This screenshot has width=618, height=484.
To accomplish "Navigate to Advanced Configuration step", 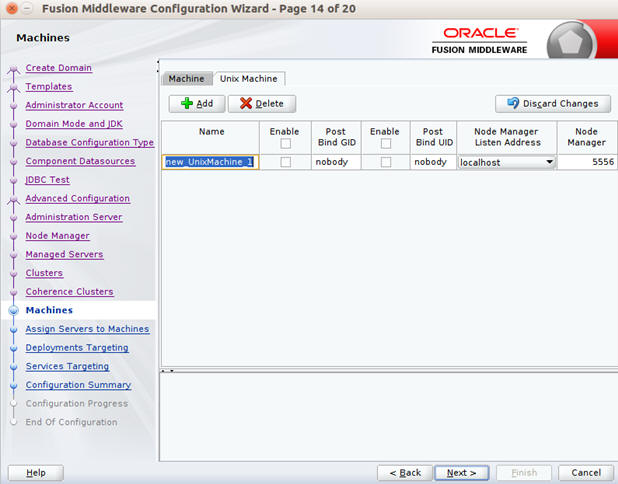I will click(x=78, y=198).
